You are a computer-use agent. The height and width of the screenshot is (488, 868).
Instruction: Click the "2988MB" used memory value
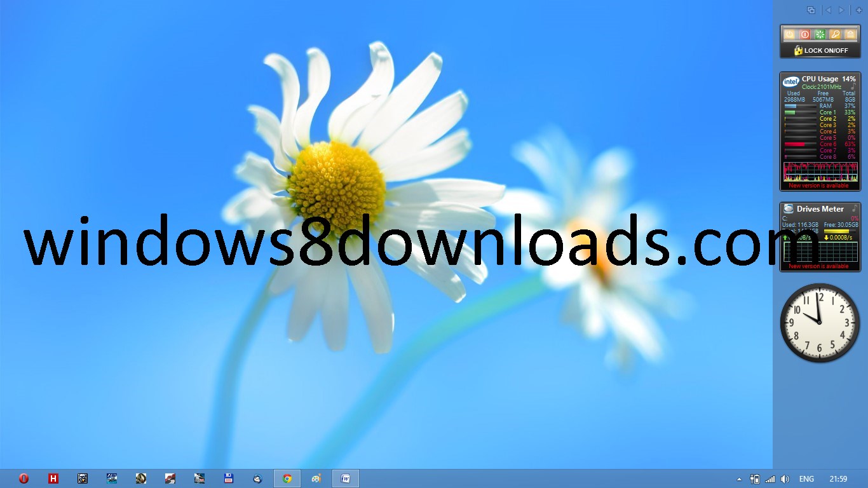794,100
